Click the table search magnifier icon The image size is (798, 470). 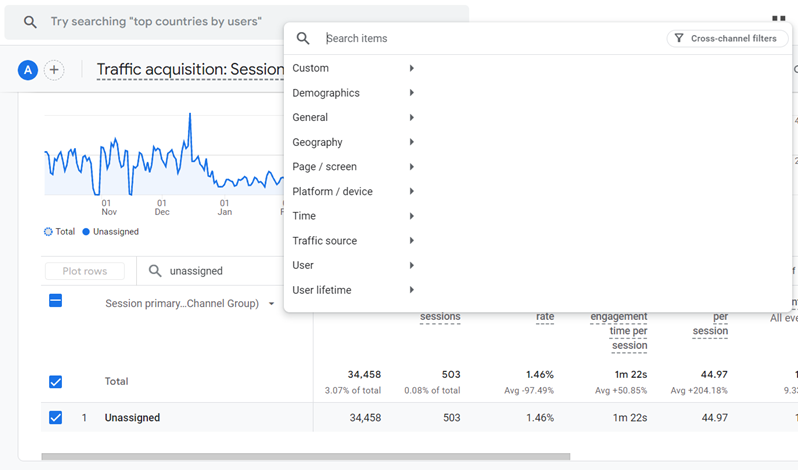pos(155,271)
